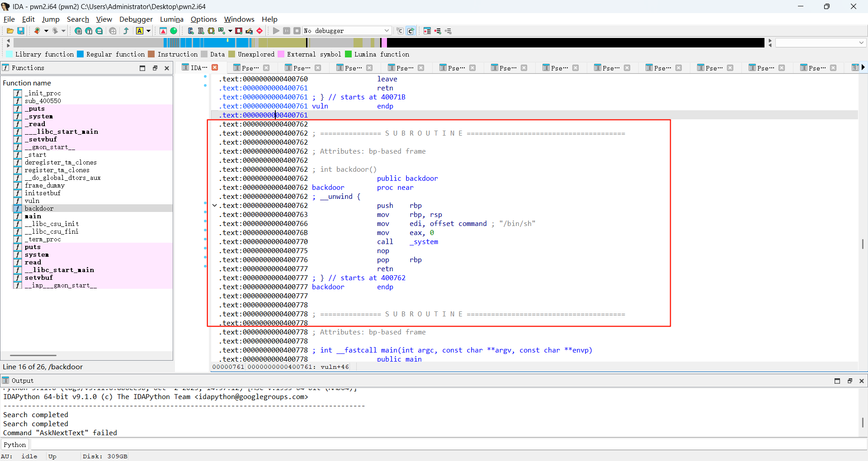Click the grayed-out round arrow icon
Image resolution: width=868 pixels, height=461 pixels.
coord(113,31)
